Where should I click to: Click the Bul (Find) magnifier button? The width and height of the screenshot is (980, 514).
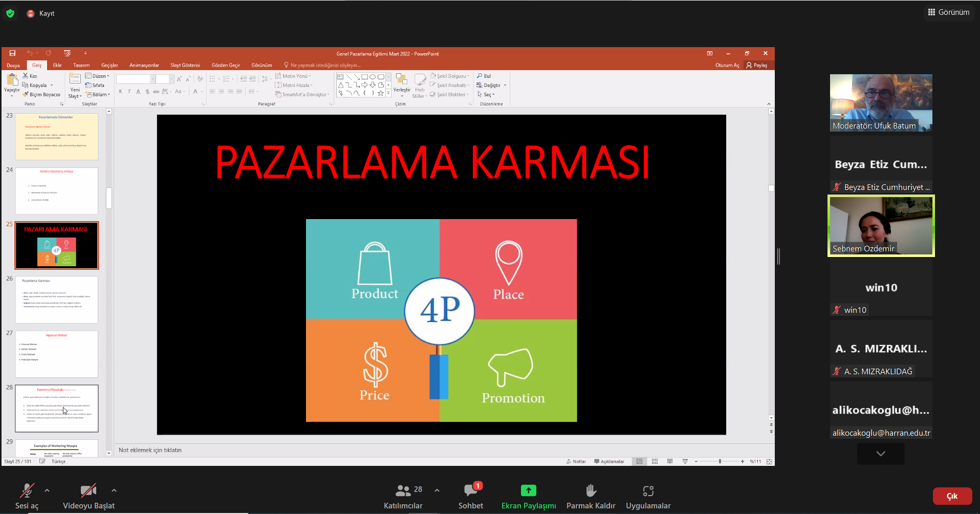coord(484,76)
